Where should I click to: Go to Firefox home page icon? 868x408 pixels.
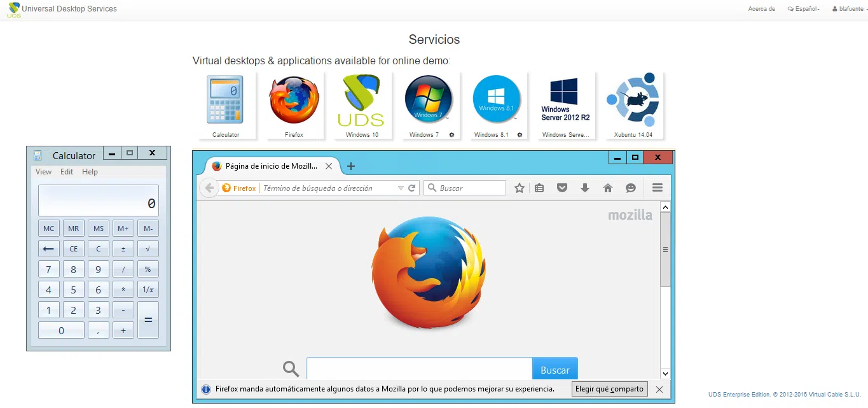(x=608, y=188)
